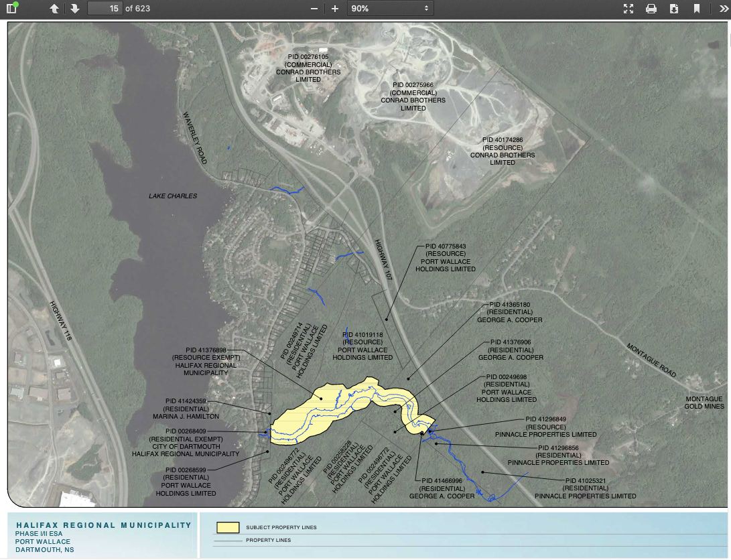
Task: Click the yellow Subject Property Lines swatch
Action: point(227,527)
